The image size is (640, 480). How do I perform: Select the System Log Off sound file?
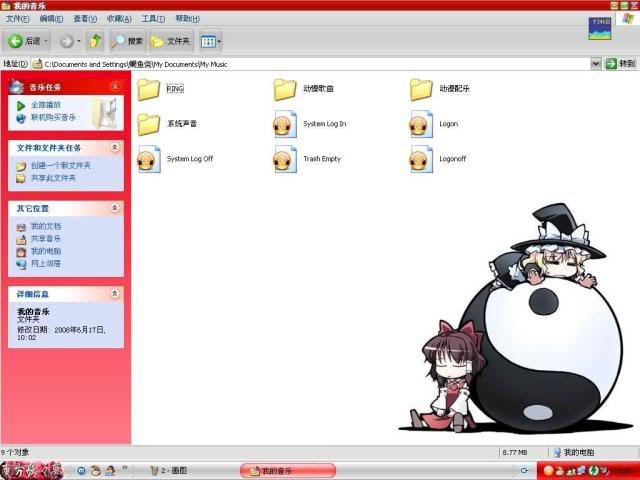[x=149, y=159]
